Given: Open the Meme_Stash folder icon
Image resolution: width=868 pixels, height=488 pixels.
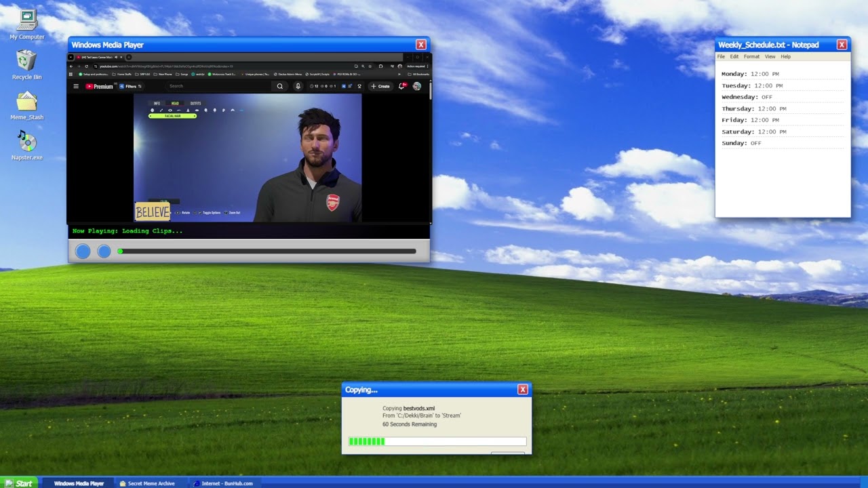Looking at the screenshot, I should pos(27,106).
